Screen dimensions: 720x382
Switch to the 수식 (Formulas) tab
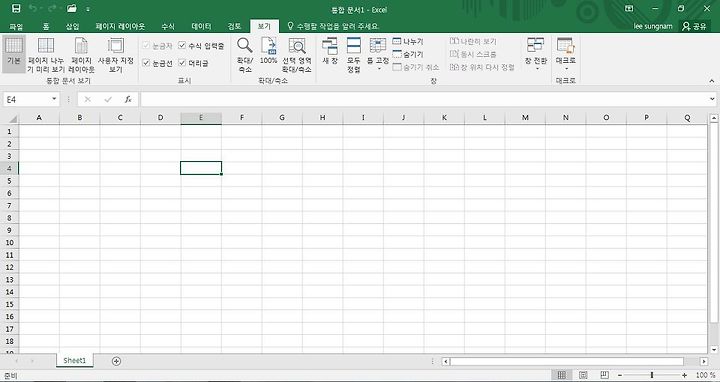168,26
